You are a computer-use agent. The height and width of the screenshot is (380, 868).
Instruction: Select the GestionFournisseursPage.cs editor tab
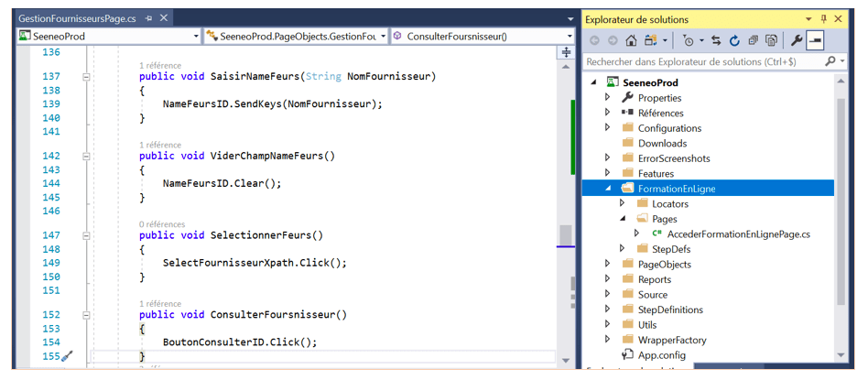tap(77, 18)
